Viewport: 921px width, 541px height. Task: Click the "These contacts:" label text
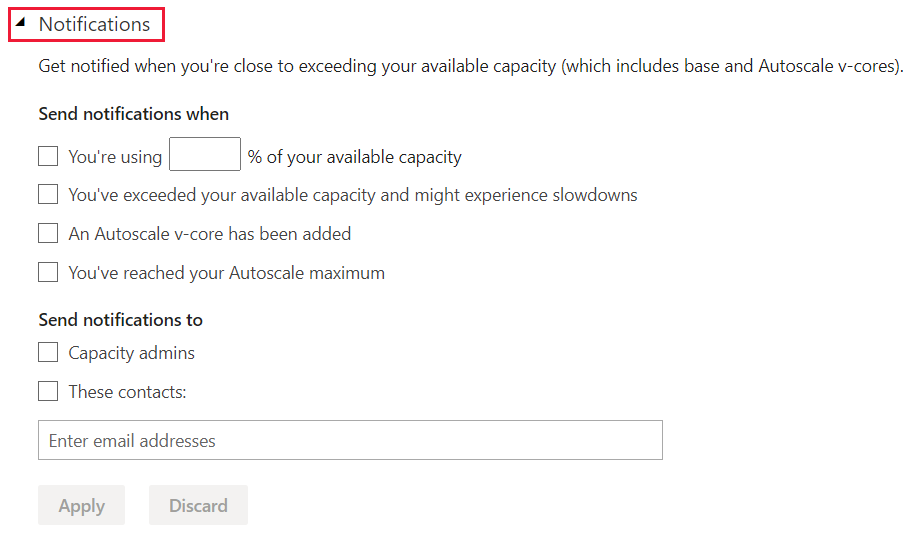[127, 392]
